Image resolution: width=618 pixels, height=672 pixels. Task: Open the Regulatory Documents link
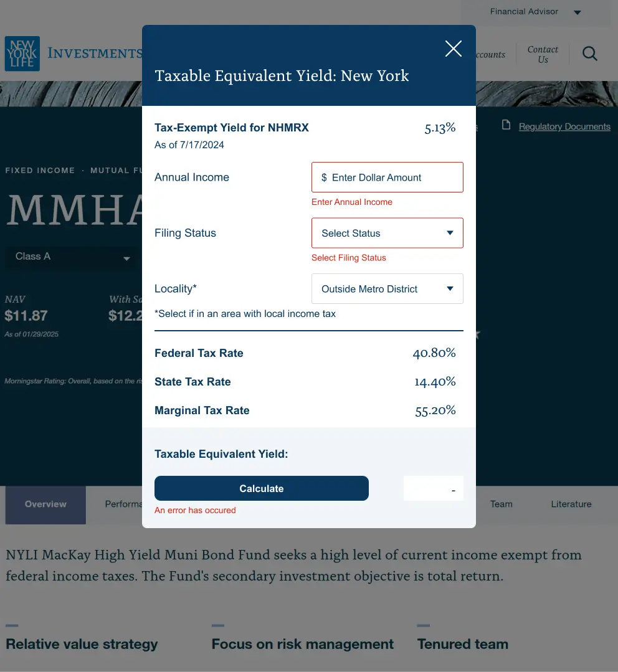(x=564, y=126)
